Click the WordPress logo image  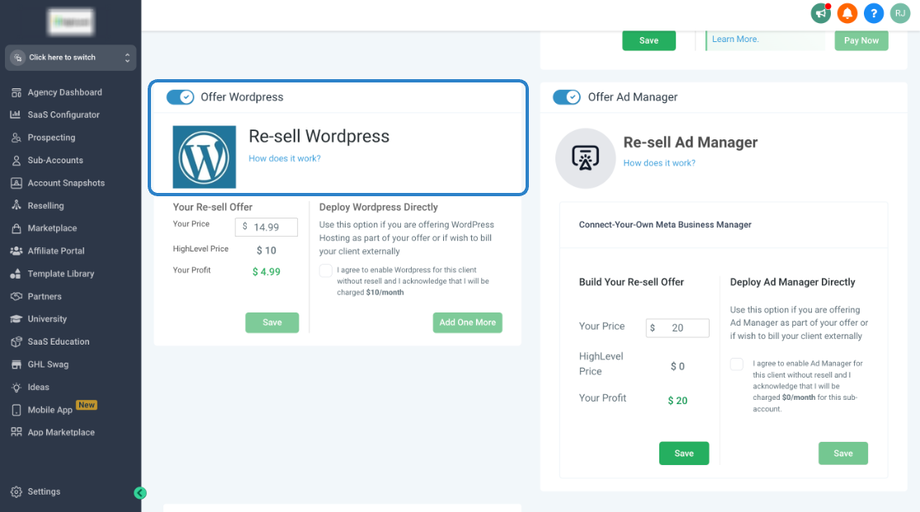tap(204, 157)
